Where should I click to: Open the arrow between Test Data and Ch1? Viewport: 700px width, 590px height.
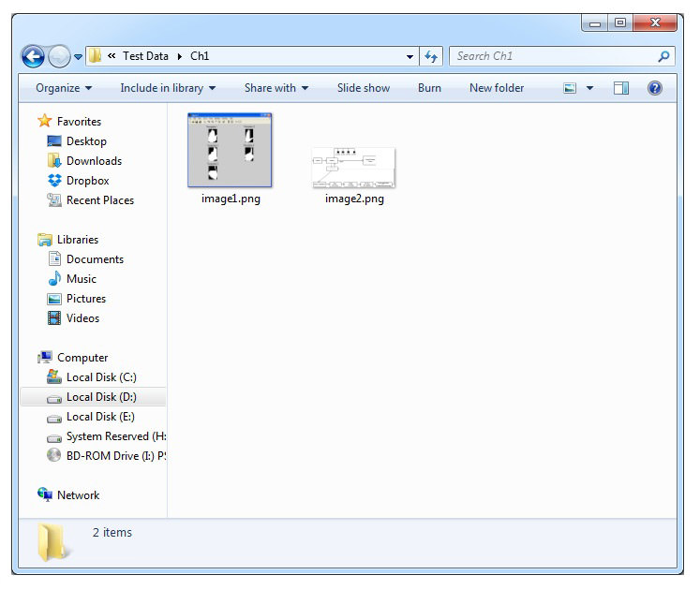click(180, 56)
